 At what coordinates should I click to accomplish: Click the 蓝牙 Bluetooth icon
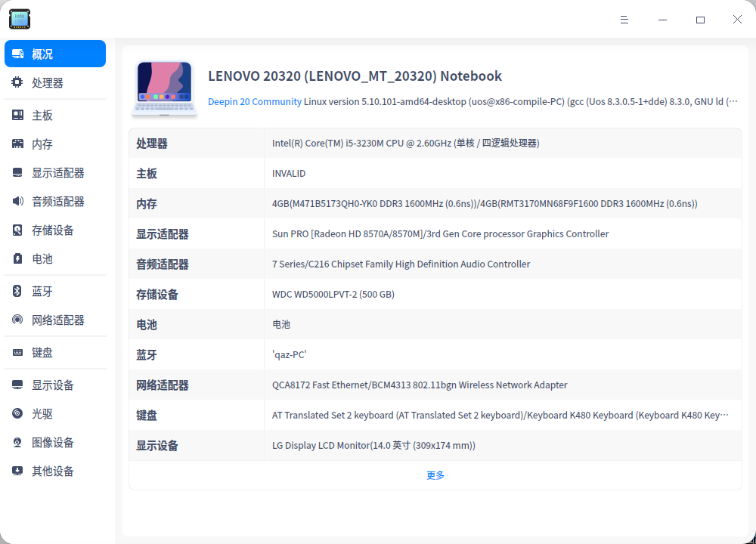point(17,291)
